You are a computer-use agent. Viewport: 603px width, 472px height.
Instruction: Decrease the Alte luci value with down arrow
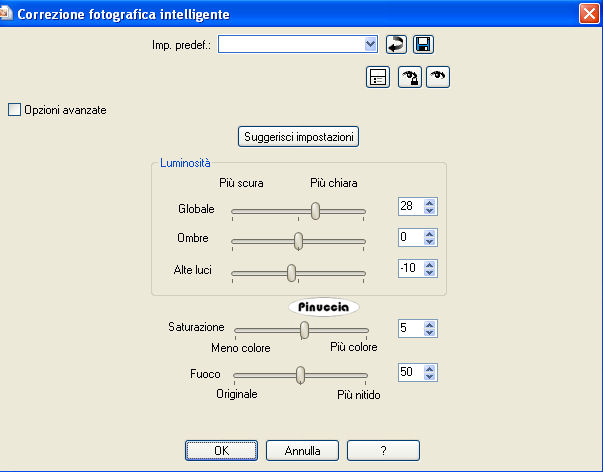click(430, 272)
